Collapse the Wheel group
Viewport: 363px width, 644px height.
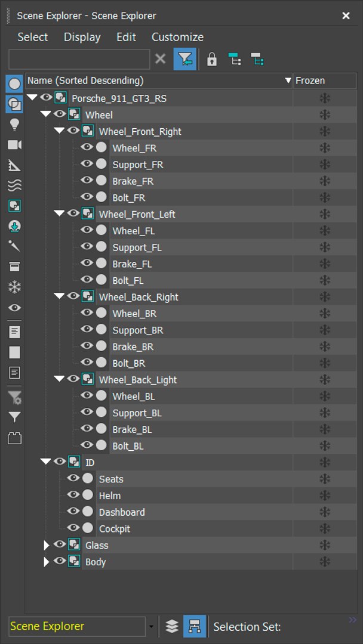click(x=45, y=114)
